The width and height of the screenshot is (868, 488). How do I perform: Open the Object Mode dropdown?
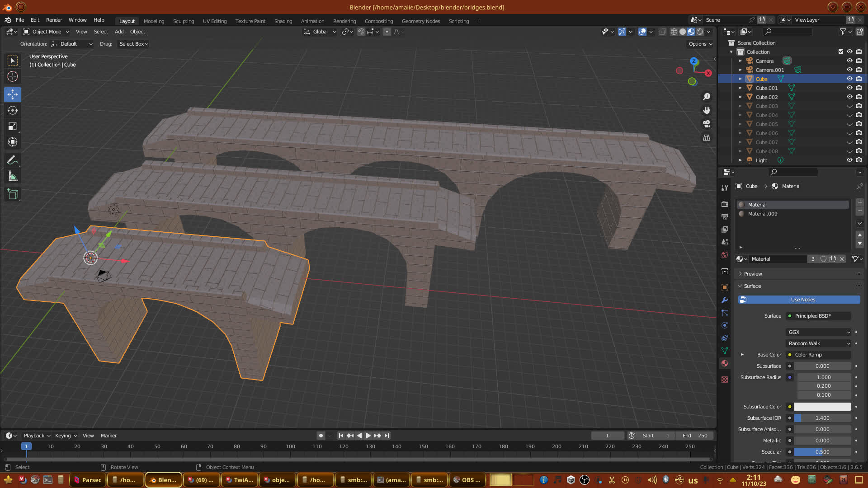coord(46,32)
